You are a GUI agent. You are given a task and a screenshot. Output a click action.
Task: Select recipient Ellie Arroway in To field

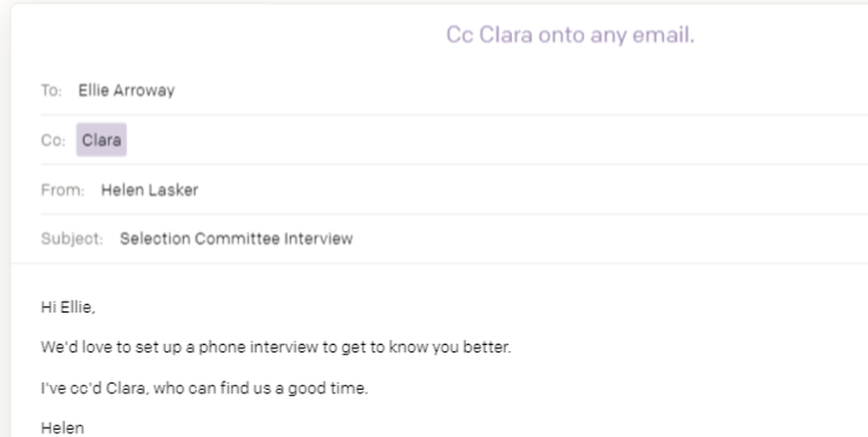click(x=126, y=90)
